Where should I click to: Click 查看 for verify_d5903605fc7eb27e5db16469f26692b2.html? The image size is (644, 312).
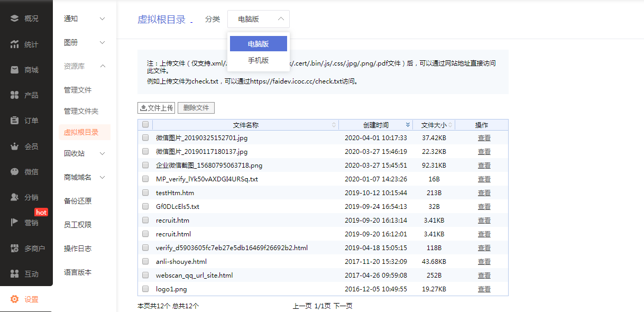click(x=484, y=247)
